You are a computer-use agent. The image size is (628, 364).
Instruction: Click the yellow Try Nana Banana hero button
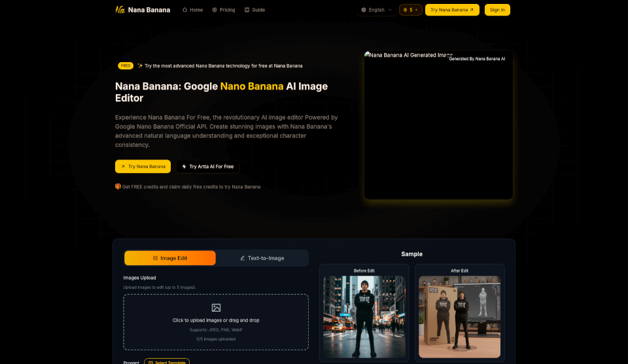143,167
